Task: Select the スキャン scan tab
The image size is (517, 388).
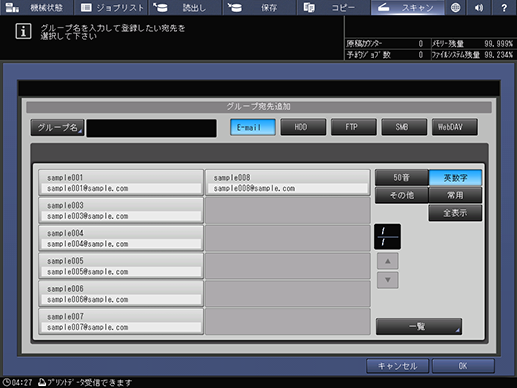Action: (x=407, y=7)
